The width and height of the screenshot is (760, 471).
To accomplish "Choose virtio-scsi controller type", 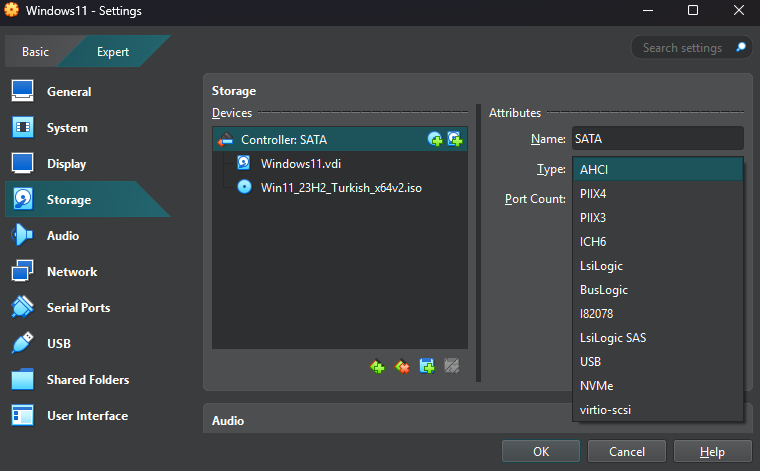I will click(x=658, y=409).
